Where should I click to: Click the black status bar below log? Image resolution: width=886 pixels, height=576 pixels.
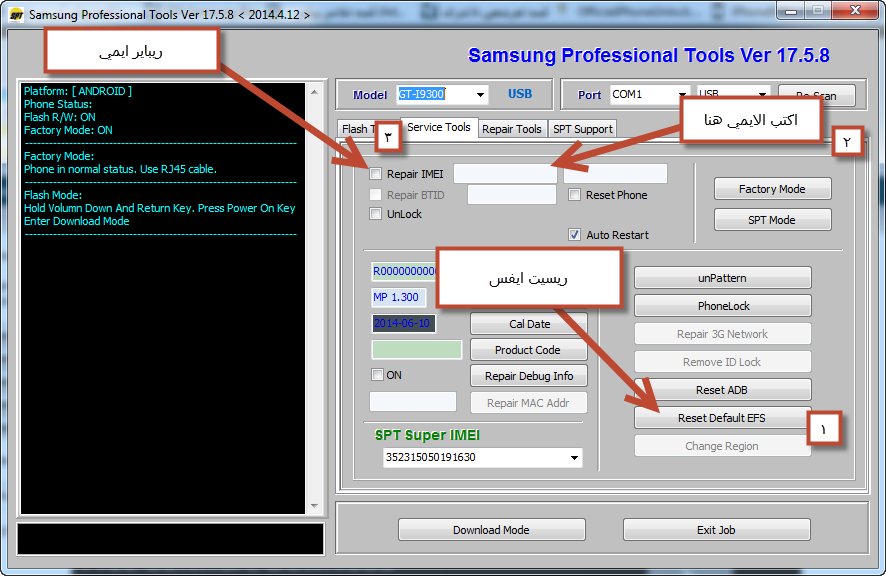click(x=171, y=539)
